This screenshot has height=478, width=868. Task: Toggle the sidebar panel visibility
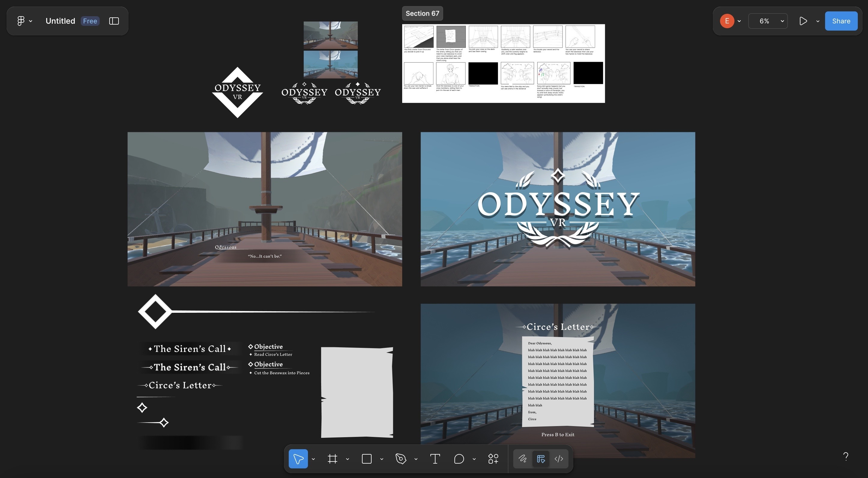114,21
